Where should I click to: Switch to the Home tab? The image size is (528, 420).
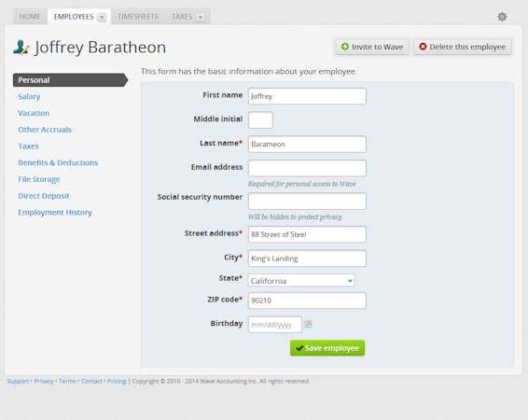[x=30, y=17]
